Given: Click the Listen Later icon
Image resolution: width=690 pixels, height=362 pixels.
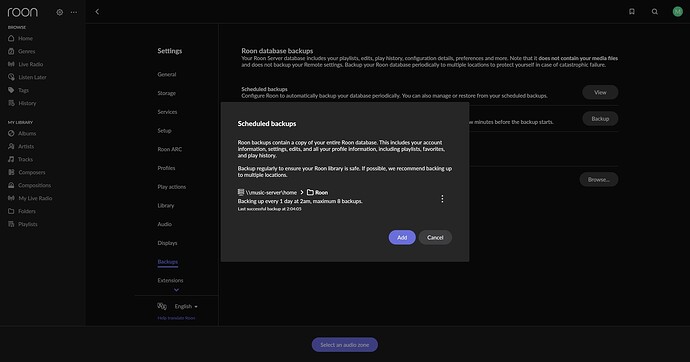Looking at the screenshot, I should pos(11,77).
